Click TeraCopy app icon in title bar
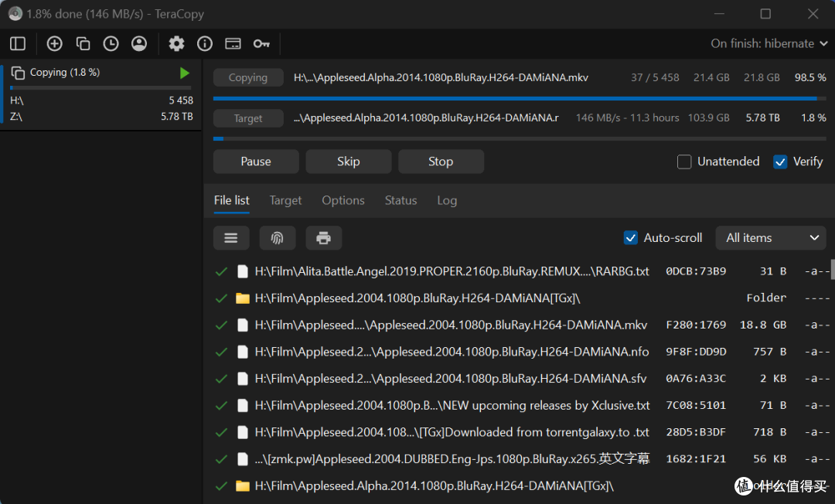The image size is (835, 504). coord(15,14)
